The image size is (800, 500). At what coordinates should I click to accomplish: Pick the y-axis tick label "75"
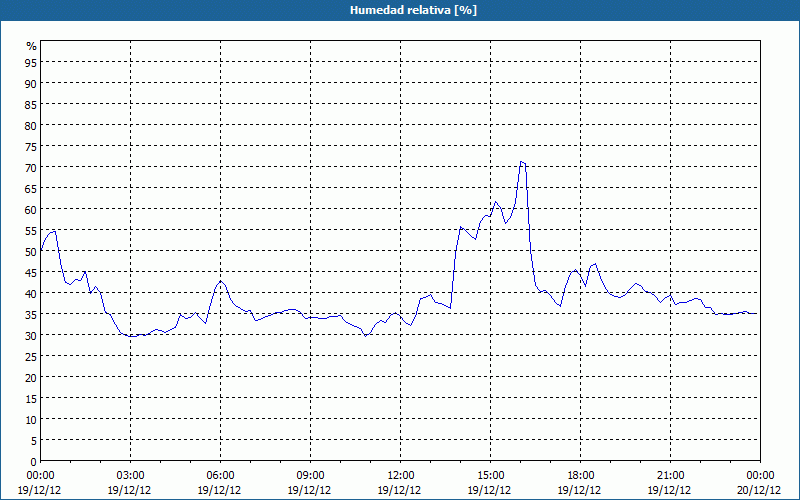(x=31, y=146)
